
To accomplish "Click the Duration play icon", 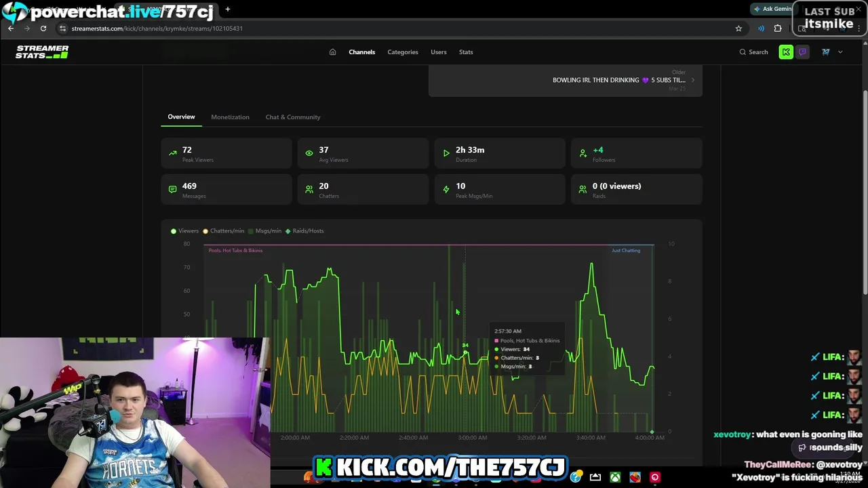I will (x=446, y=153).
